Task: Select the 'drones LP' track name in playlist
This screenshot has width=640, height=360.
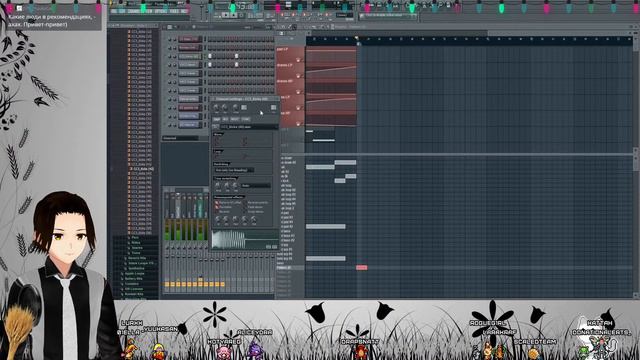Action: coord(285,65)
